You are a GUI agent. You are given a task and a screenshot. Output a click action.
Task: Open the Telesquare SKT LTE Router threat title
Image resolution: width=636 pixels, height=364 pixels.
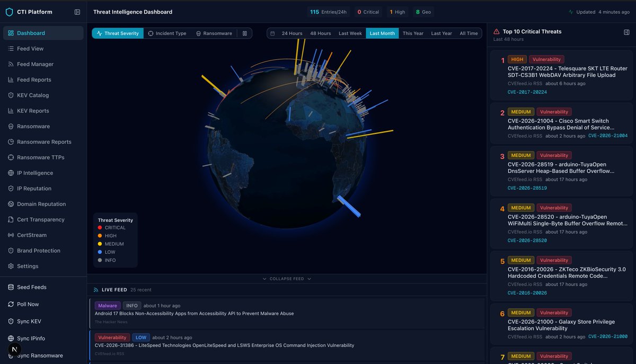coord(567,72)
